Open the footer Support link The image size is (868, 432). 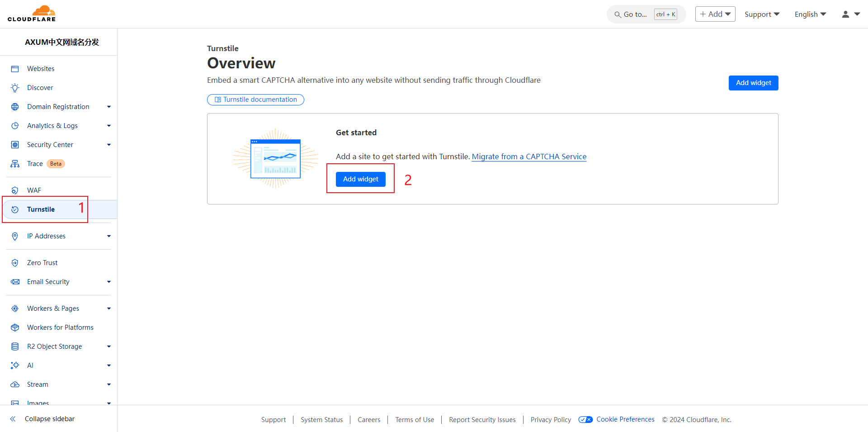274,420
